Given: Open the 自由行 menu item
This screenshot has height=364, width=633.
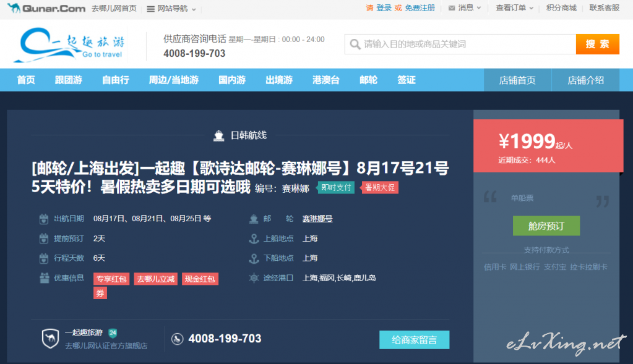Looking at the screenshot, I should point(116,80).
